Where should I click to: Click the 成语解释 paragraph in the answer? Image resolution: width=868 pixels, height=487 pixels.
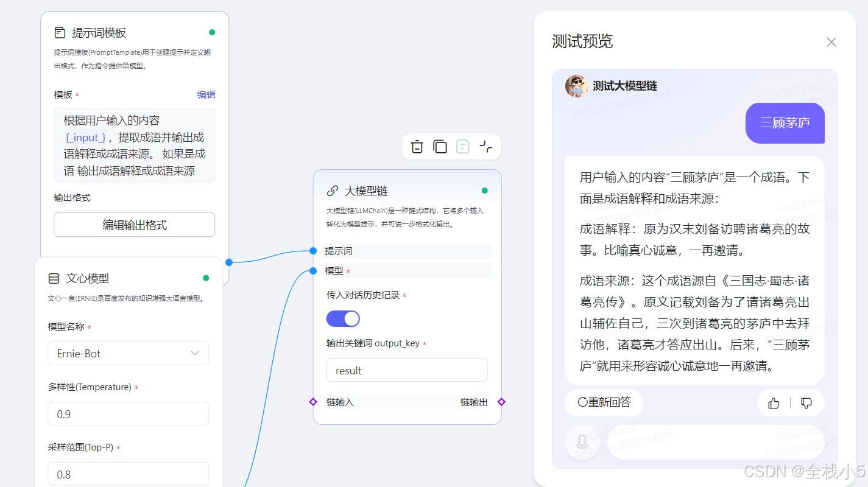(694, 240)
